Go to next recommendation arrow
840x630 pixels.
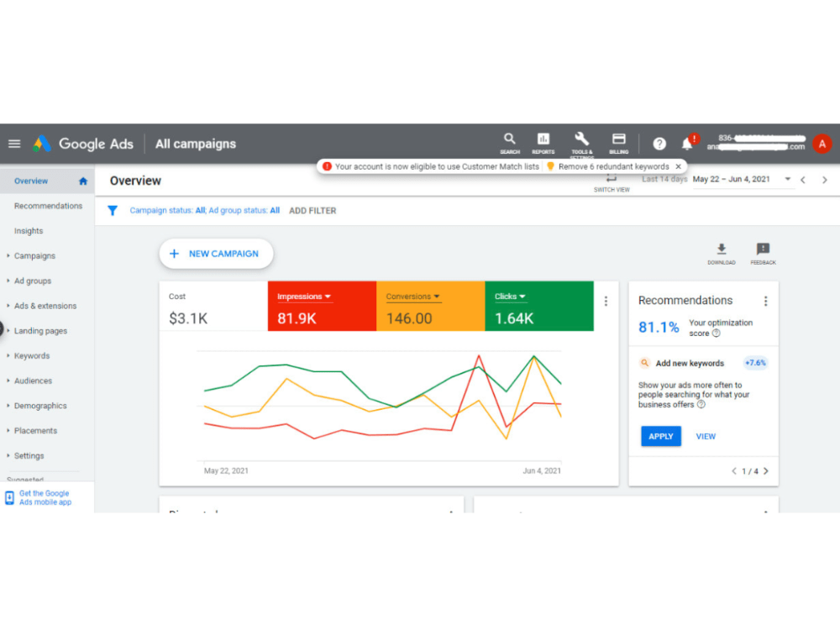point(766,471)
